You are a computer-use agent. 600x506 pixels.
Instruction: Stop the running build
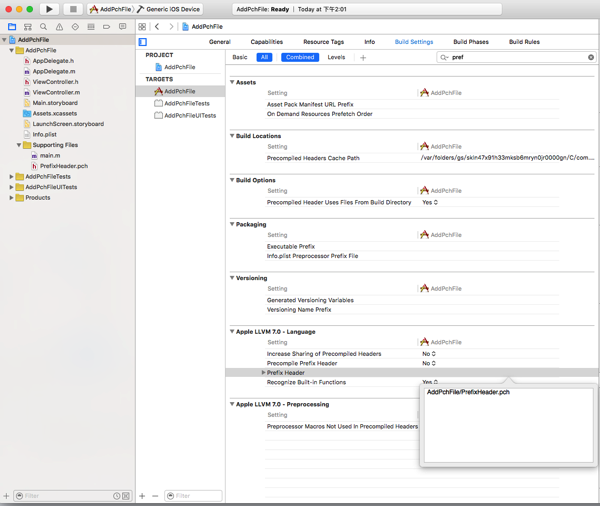point(73,9)
